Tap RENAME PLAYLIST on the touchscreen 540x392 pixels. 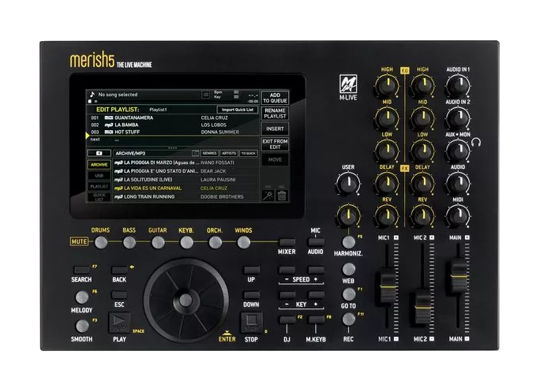tap(275, 114)
